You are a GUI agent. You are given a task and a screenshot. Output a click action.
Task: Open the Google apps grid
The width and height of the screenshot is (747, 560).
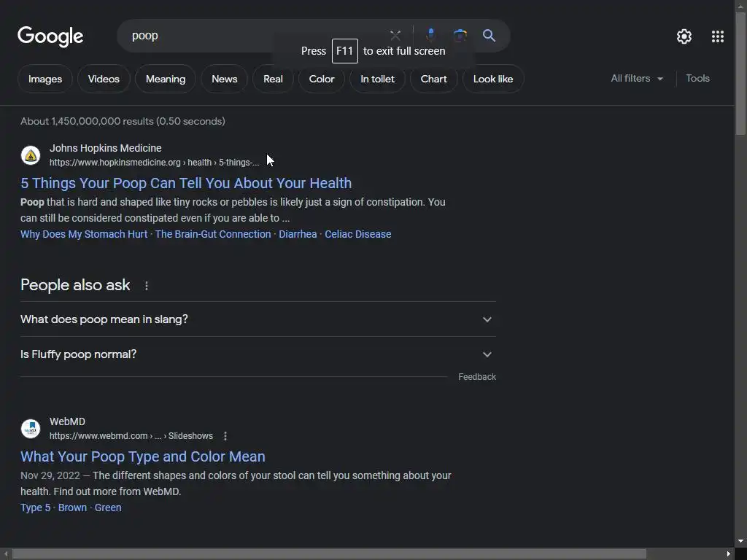[718, 36]
